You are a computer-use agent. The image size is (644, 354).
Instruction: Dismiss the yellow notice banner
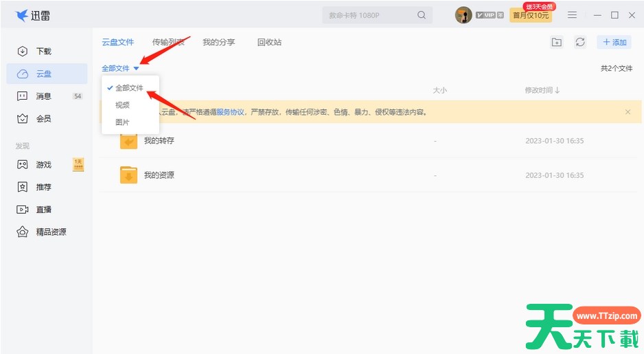(x=628, y=112)
